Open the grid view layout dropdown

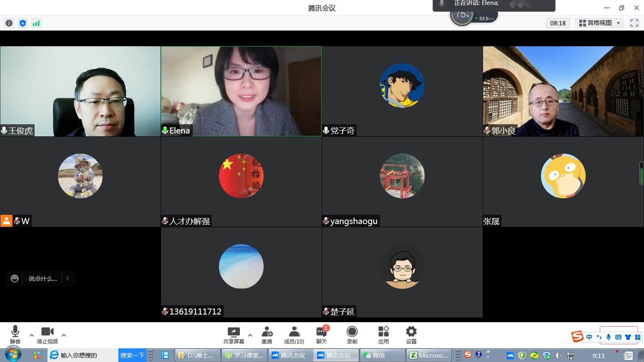click(x=599, y=23)
